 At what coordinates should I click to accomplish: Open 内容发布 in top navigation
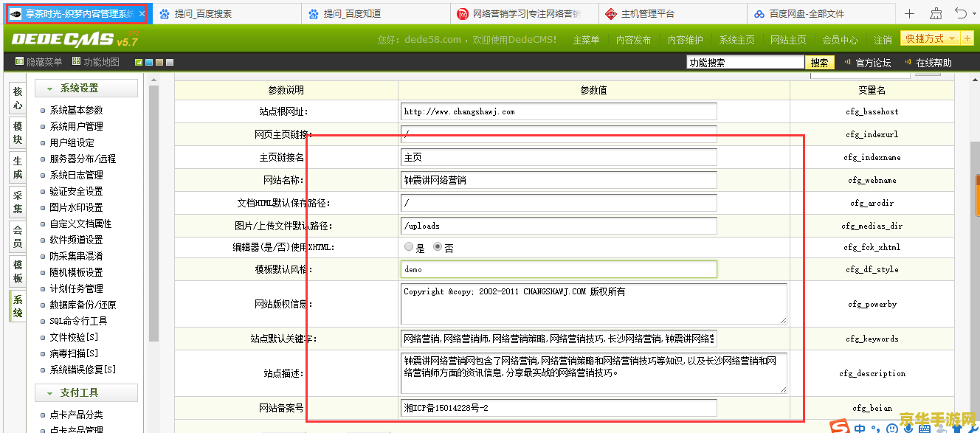[633, 40]
